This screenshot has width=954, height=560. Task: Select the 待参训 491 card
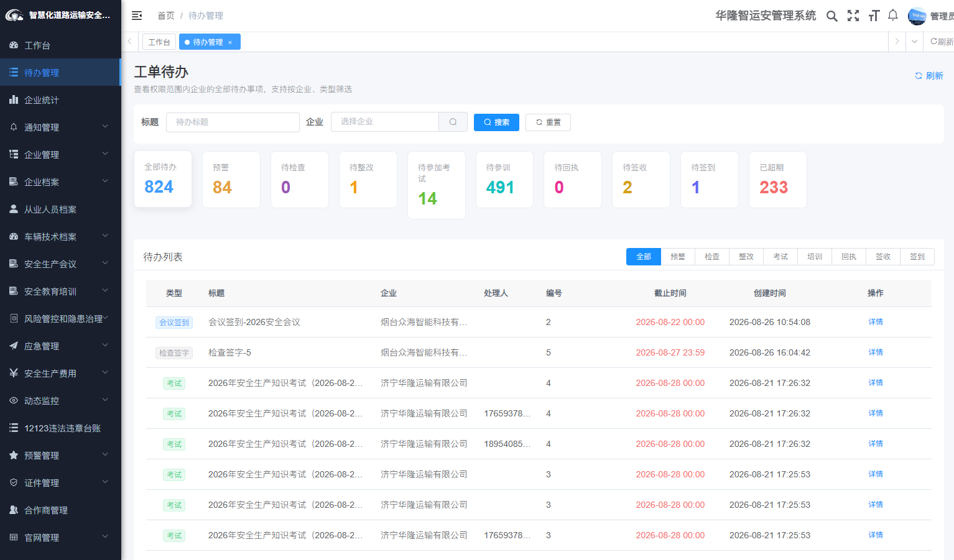click(x=504, y=180)
